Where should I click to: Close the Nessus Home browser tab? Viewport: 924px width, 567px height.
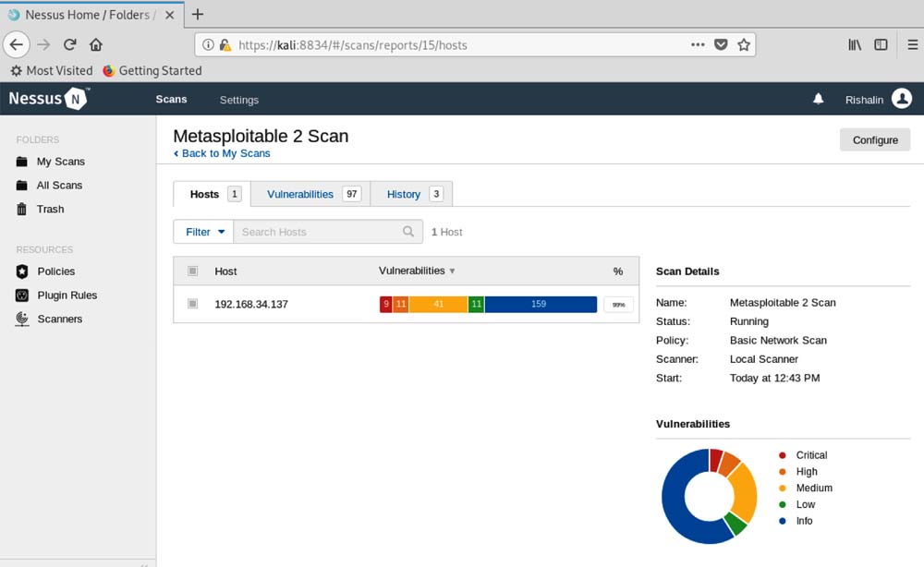pyautogui.click(x=170, y=15)
